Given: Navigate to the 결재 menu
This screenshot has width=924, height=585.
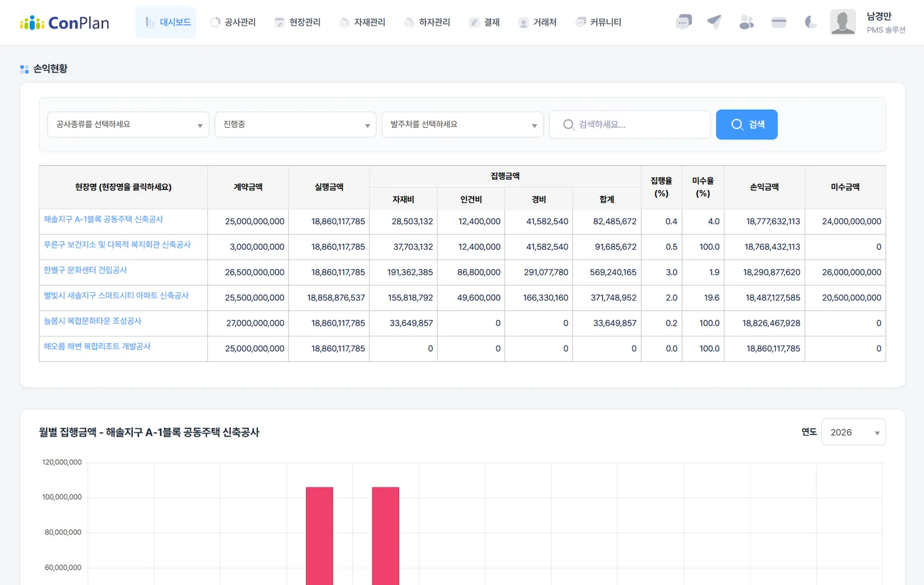Looking at the screenshot, I should pos(484,22).
